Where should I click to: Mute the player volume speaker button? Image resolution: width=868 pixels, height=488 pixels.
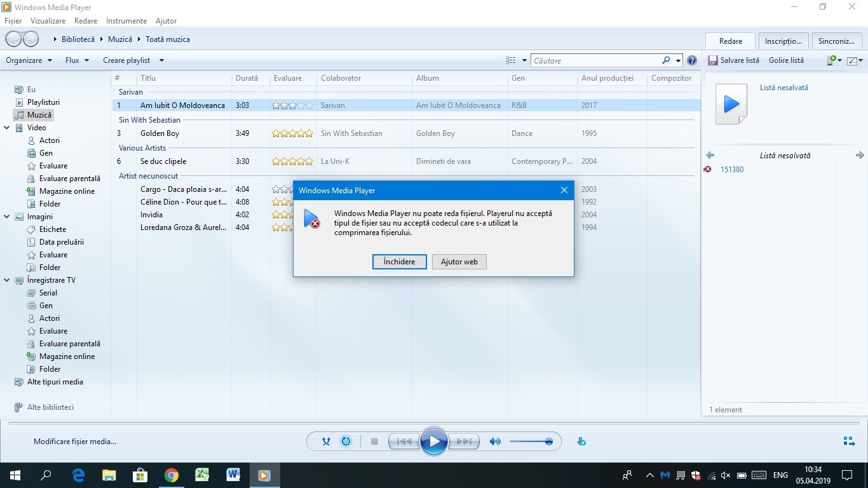pyautogui.click(x=495, y=442)
